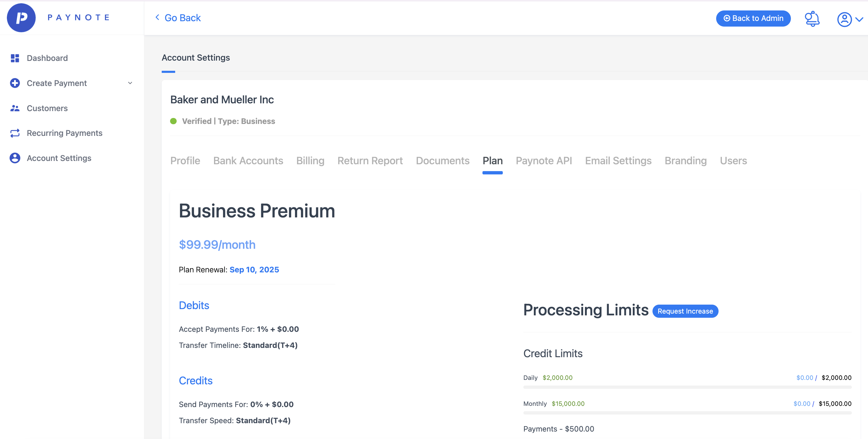Expand the Create Payment submenu chevron

(x=130, y=83)
